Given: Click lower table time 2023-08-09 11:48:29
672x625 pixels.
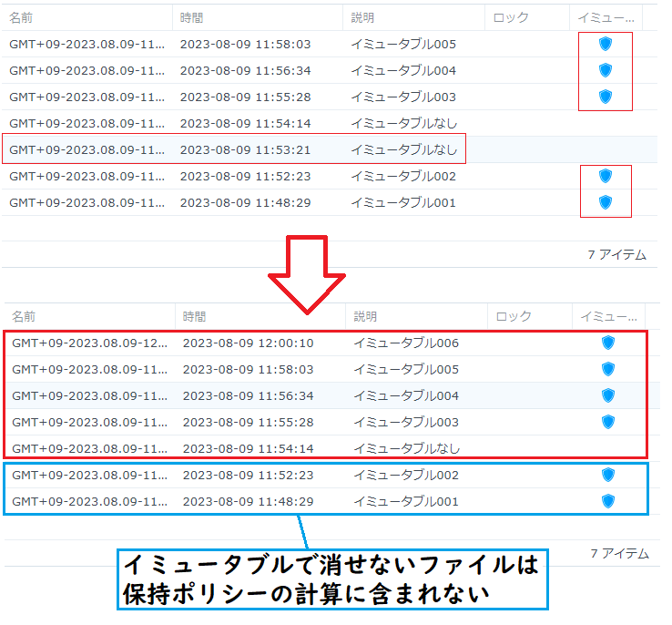Looking at the screenshot, I should (x=249, y=501).
